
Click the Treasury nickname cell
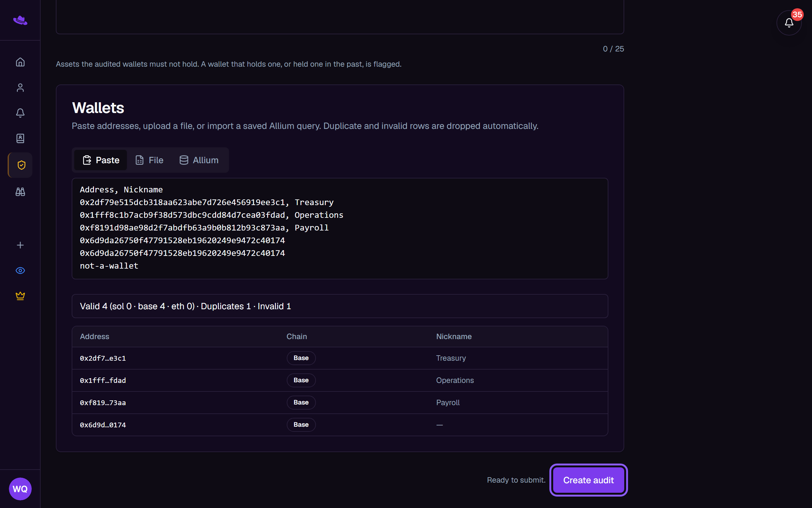451,358
